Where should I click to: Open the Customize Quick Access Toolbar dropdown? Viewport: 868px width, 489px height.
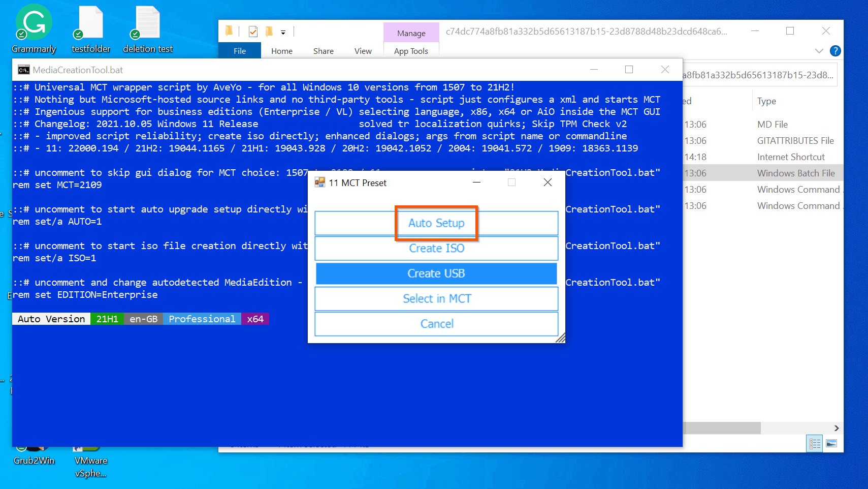283,32
